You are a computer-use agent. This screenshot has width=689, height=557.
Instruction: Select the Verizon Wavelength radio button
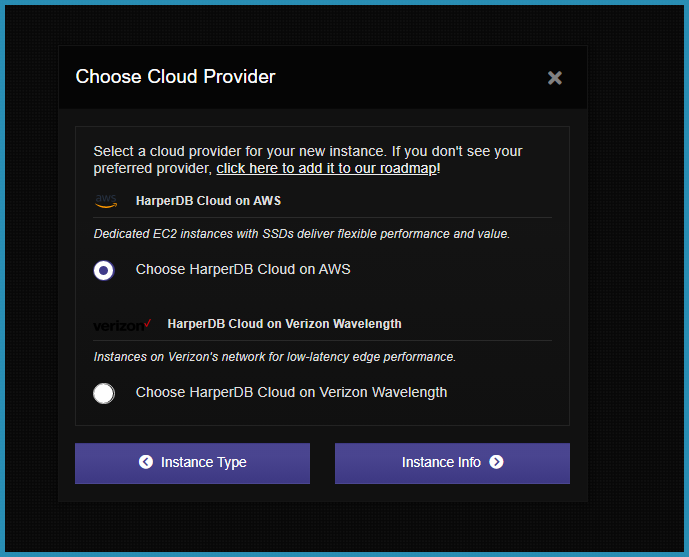click(104, 393)
